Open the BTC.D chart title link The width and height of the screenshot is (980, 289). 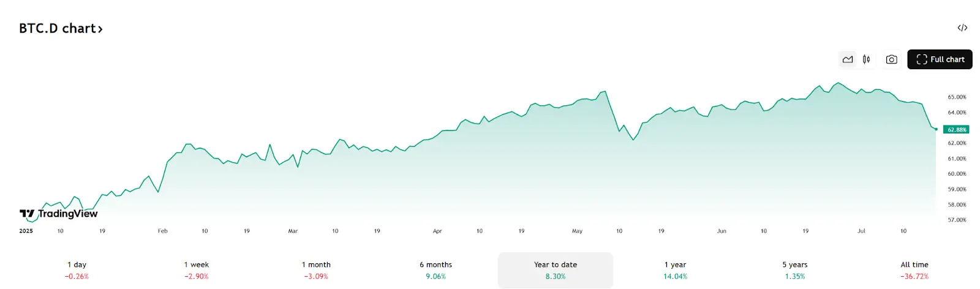61,28
